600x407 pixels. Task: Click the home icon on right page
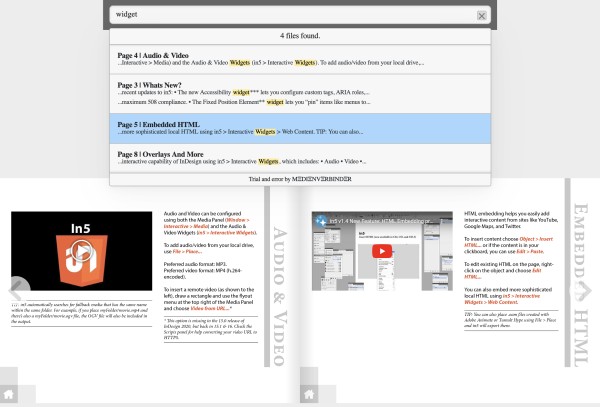click(x=309, y=394)
